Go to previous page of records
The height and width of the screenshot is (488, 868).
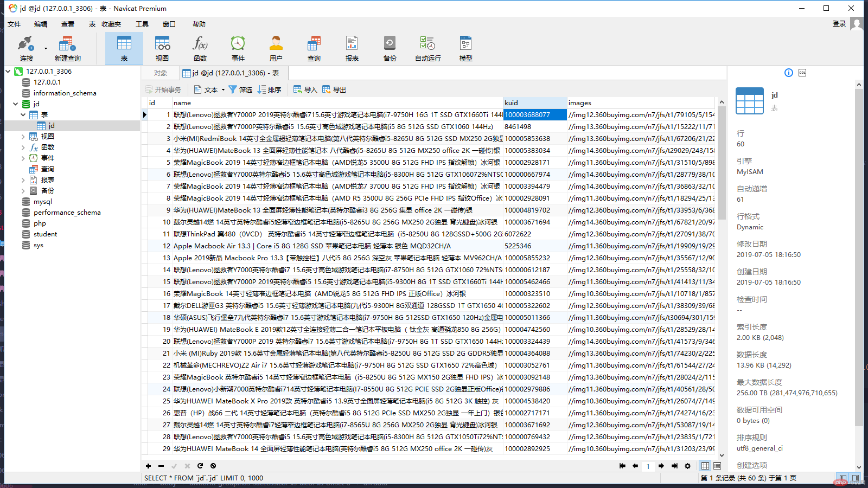click(635, 466)
